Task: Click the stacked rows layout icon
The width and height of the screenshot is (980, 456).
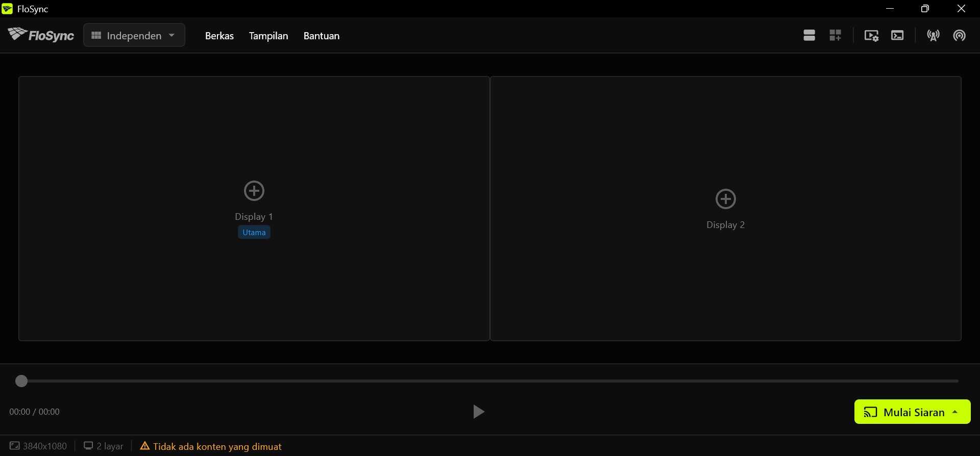Action: [809, 35]
